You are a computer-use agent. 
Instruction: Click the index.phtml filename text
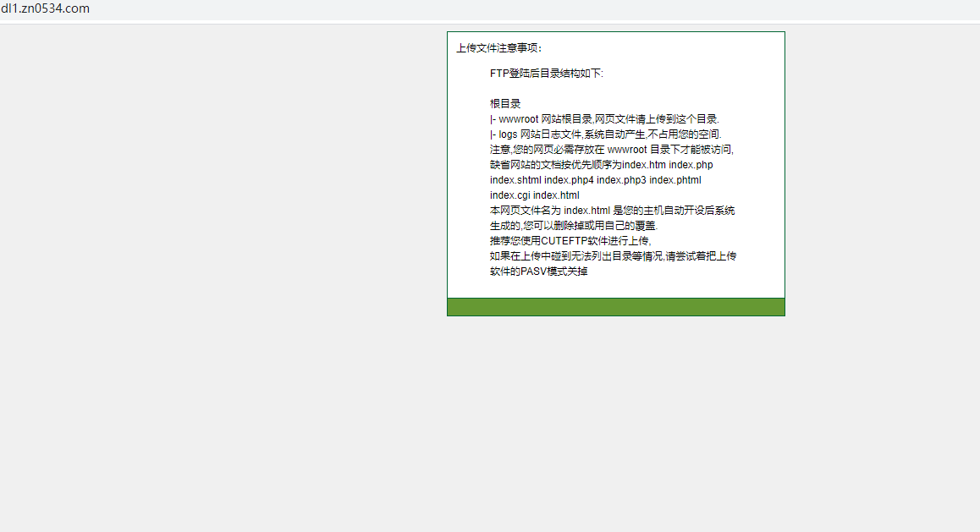pos(675,180)
